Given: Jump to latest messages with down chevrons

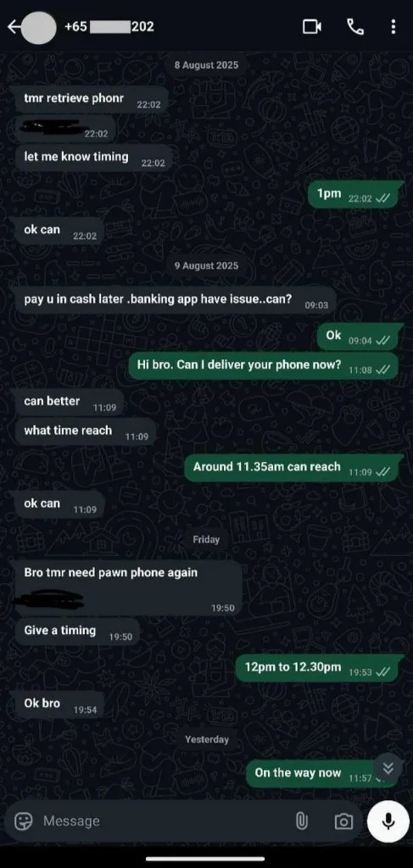Looking at the screenshot, I should pos(388,767).
